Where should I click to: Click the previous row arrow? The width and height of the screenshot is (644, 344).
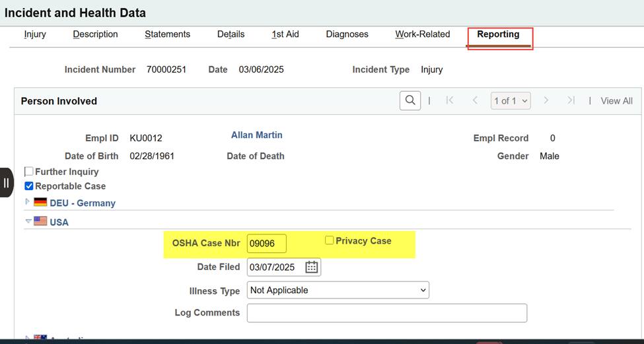(475, 100)
